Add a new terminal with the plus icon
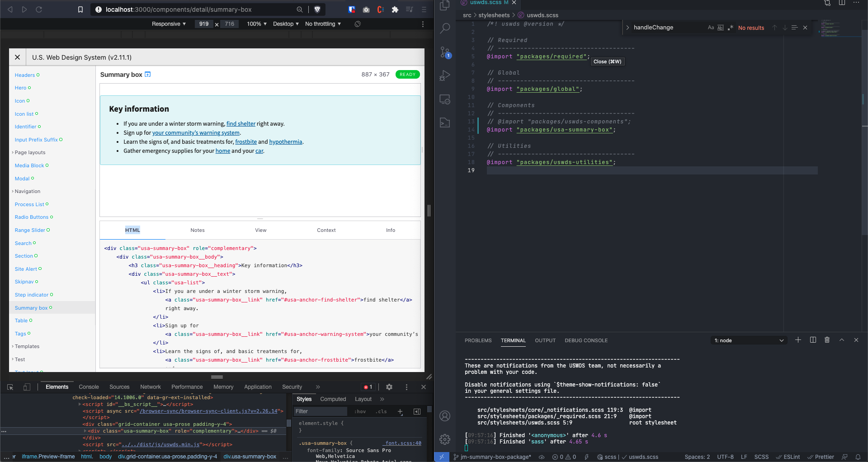Screen dimensions: 868x462 (798, 340)
